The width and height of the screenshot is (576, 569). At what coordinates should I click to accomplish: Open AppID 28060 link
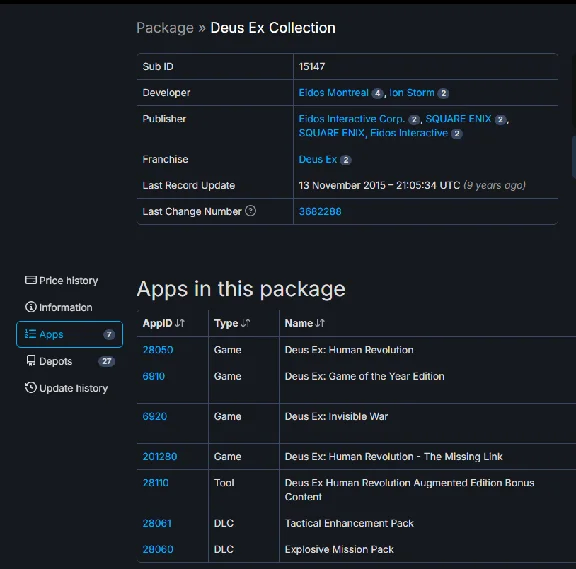[158, 550]
